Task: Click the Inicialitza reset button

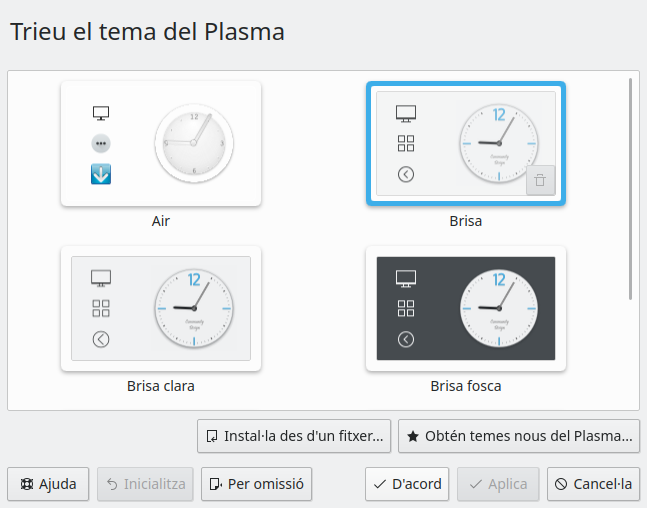Action: coord(145,484)
